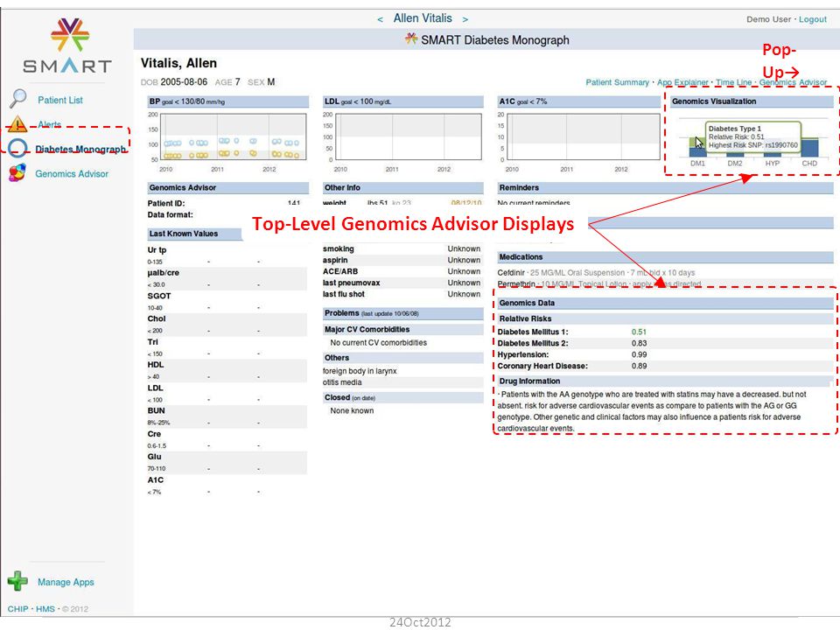This screenshot has height=630, width=840.
Task: Click the ACE/ARB row
Action: (402, 271)
